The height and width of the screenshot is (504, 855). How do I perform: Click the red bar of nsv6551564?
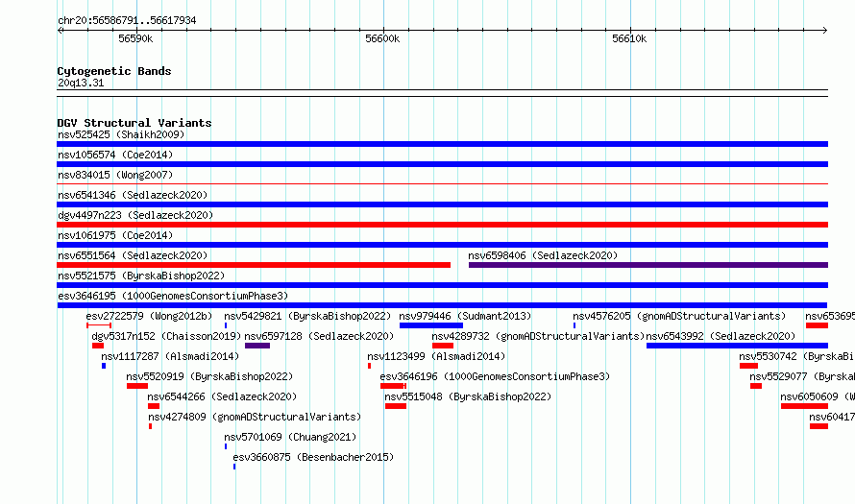point(254,265)
